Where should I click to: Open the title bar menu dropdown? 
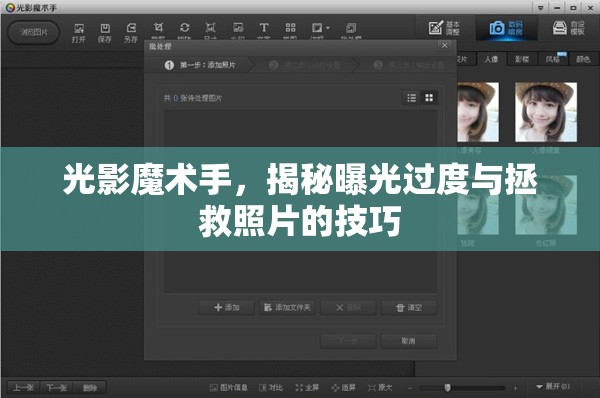[540, 8]
